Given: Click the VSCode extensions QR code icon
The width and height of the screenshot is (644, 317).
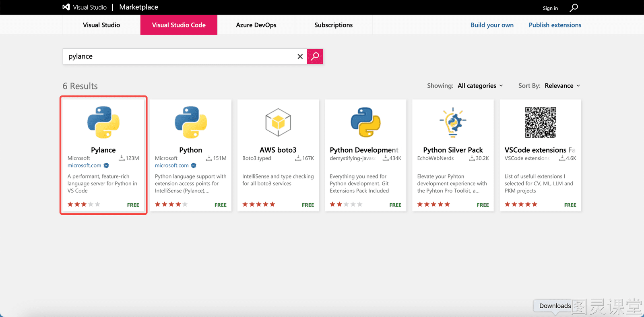Looking at the screenshot, I should [x=541, y=122].
